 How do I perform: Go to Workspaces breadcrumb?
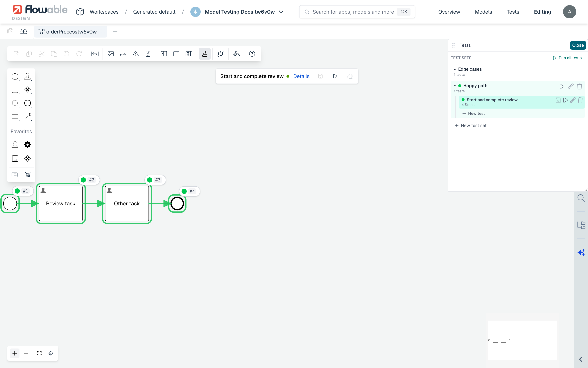[104, 12]
